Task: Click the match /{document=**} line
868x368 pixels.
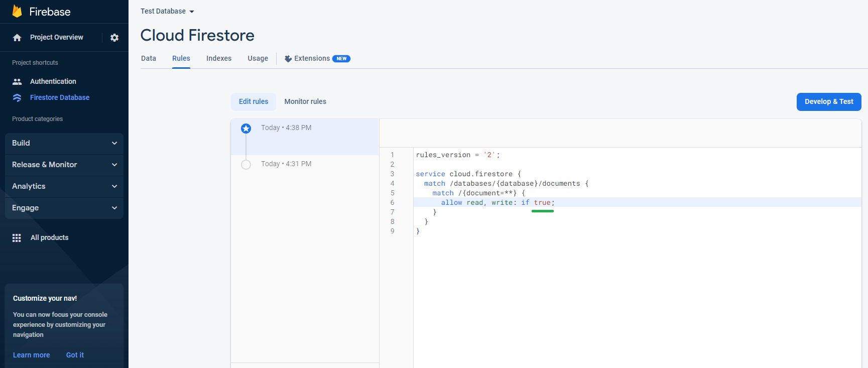Action: click(x=478, y=193)
